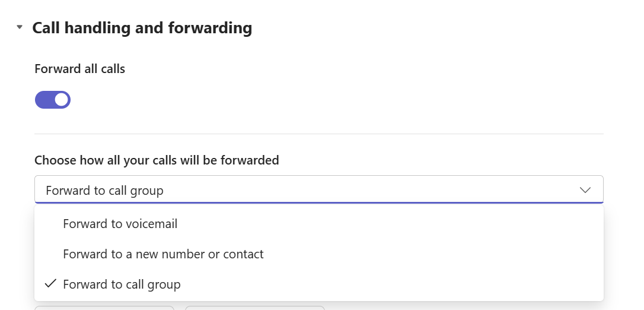Screen dimensions: 644x310
Task: Click the white knob of the forwarding switch
Action: click(61, 100)
